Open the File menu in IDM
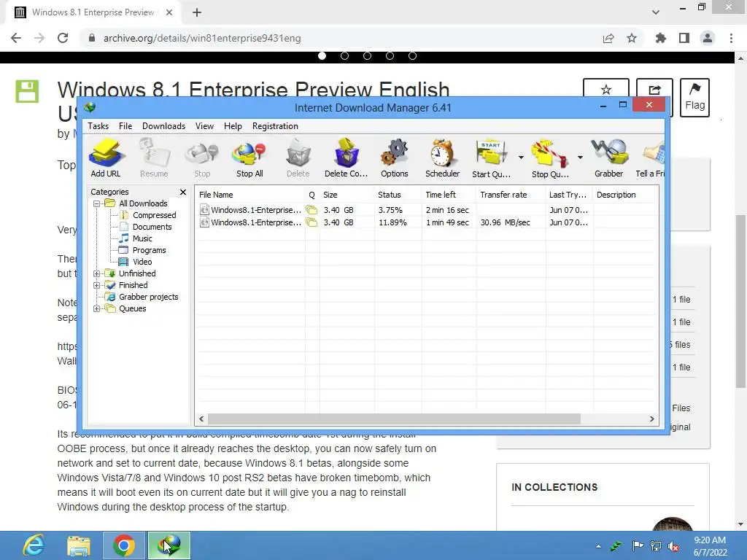747x560 pixels. pos(125,126)
